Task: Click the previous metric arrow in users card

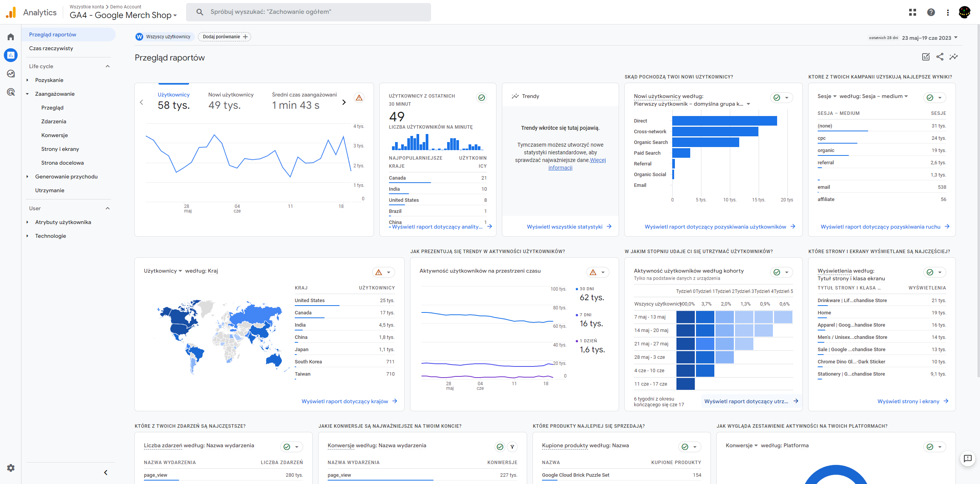Action: (x=142, y=102)
